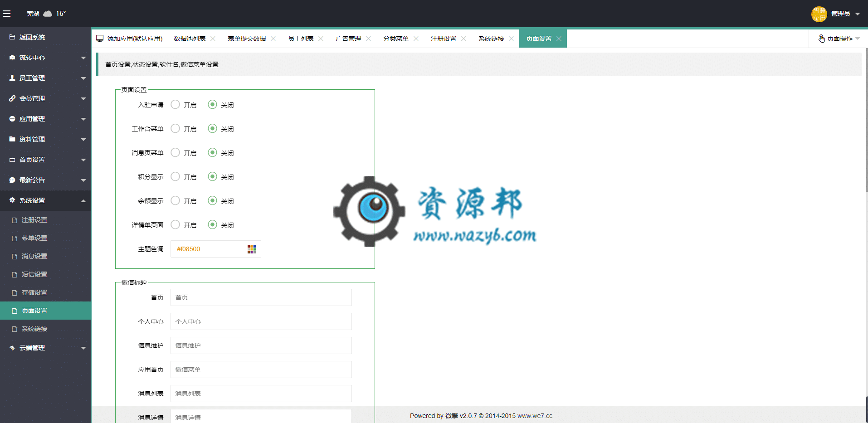
Task: Enable 消息页菜单 with 开启 radio
Action: point(175,153)
